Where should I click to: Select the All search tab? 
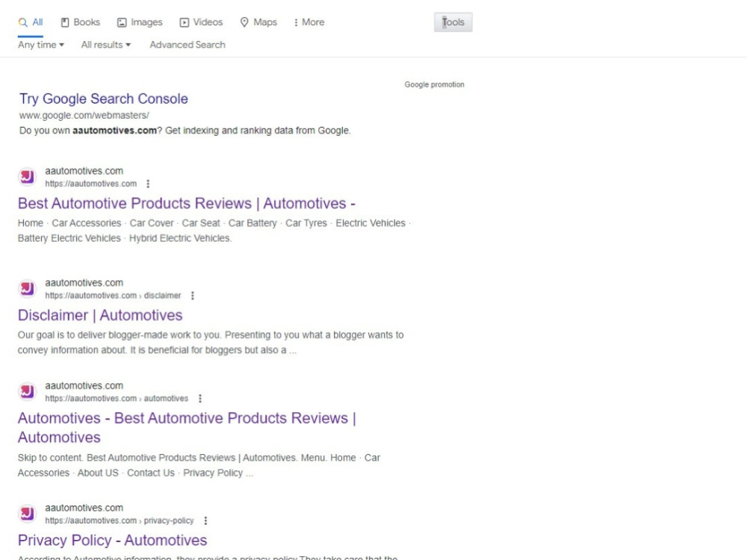click(31, 22)
